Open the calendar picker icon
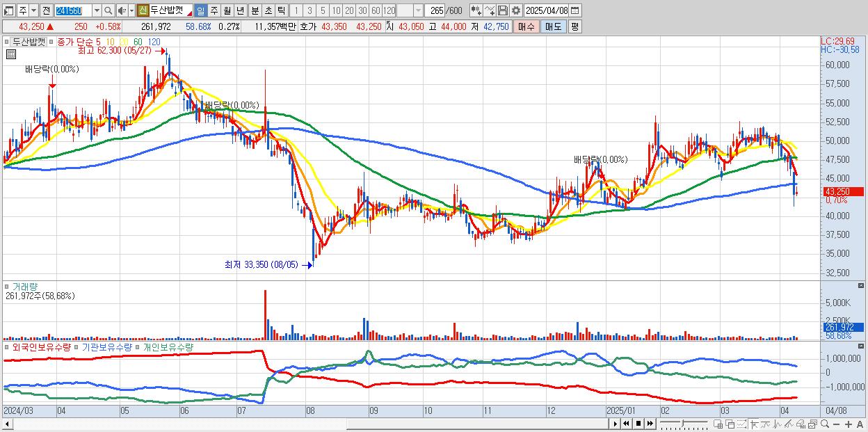Image resolution: width=868 pixels, height=432 pixels. [x=574, y=10]
